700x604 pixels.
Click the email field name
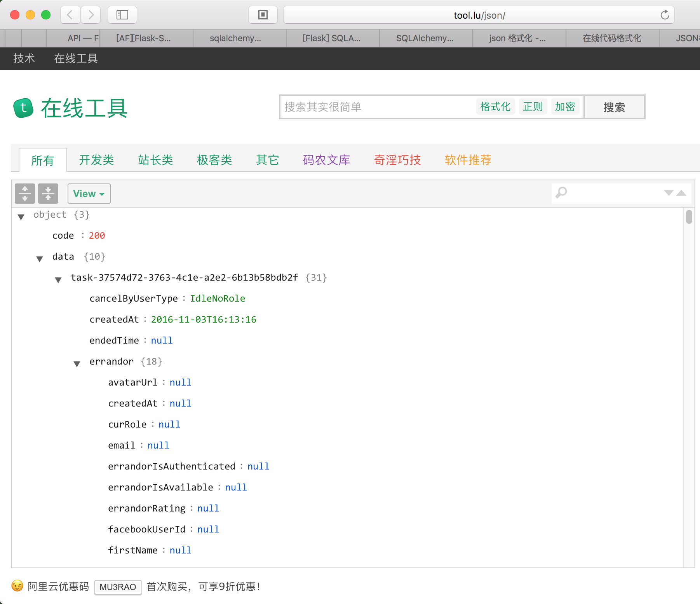[x=122, y=445]
